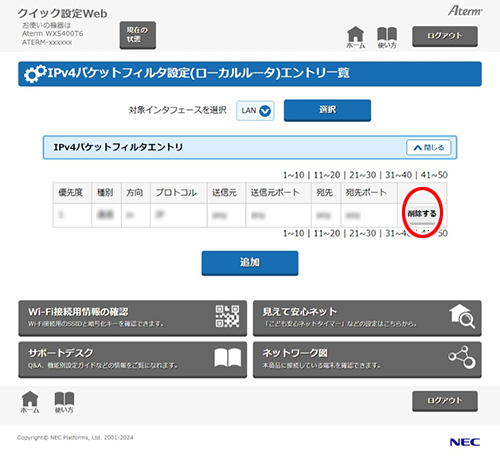Viewport: 500px width, 474px height.
Task: Click the 使い方 book icon in the footer
Action: coord(64,402)
